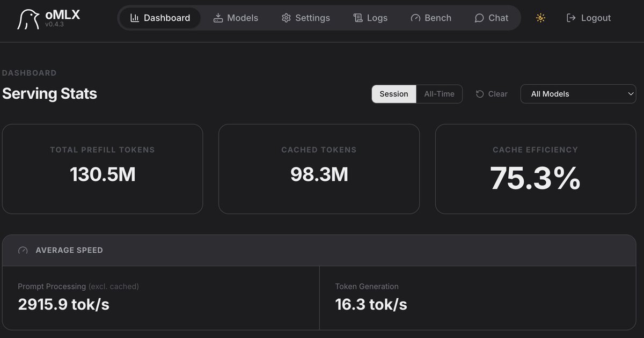Click the Cache Efficiency label

pyautogui.click(x=536, y=150)
